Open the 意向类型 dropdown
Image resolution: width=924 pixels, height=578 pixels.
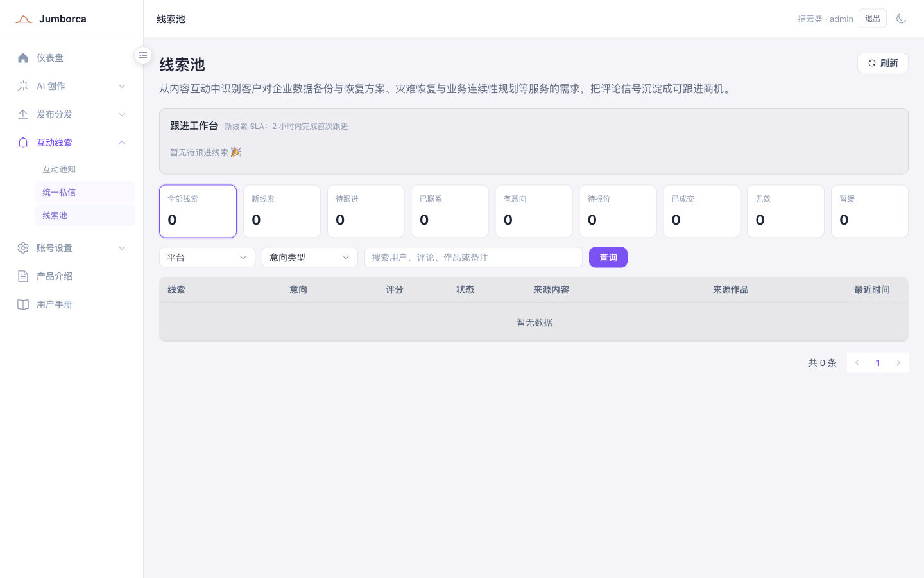(310, 258)
